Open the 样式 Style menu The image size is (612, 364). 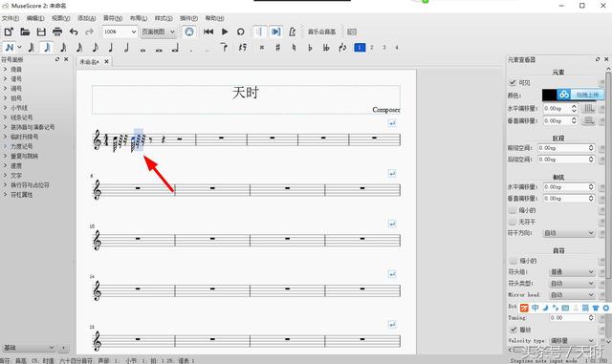[x=164, y=18]
